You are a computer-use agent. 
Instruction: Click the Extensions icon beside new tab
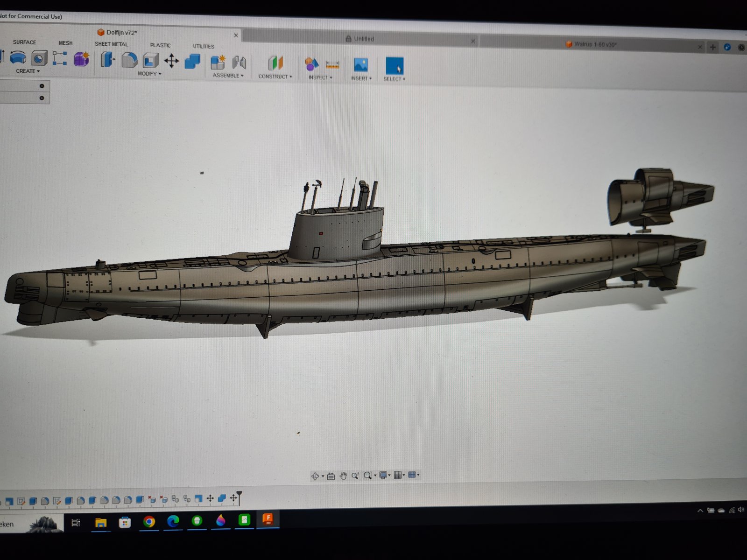(727, 47)
